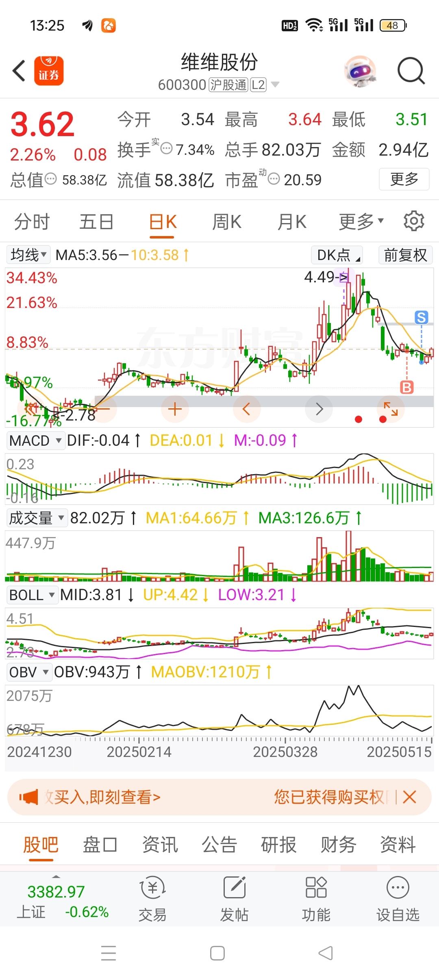439x980 pixels.
Task: Open MACD indicator dropdown
Action: point(36,440)
